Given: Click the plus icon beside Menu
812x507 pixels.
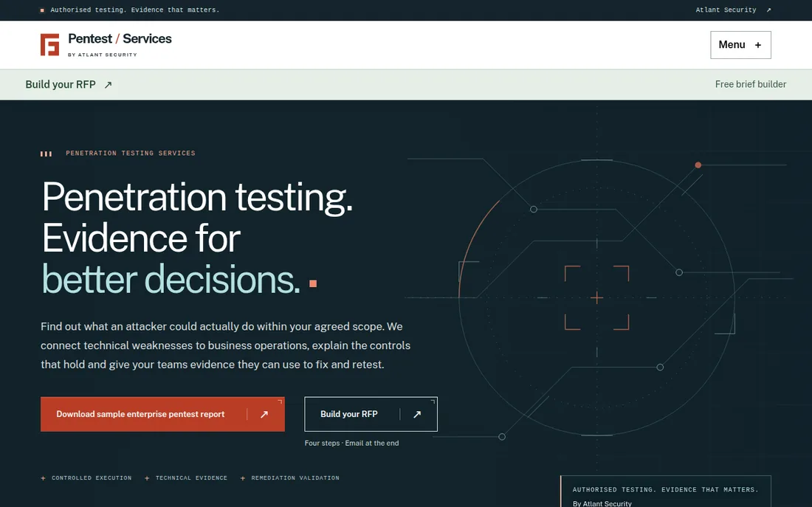Looking at the screenshot, I should click(758, 45).
